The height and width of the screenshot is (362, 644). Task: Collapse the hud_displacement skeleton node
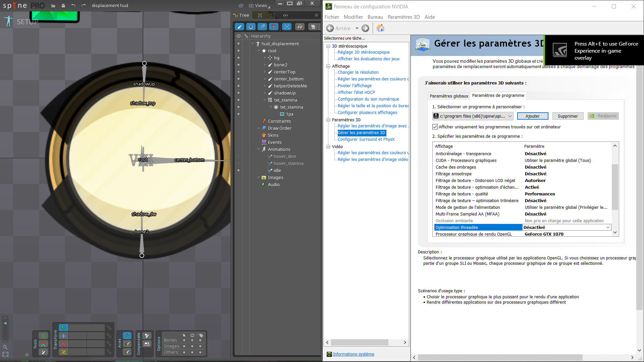pos(253,44)
